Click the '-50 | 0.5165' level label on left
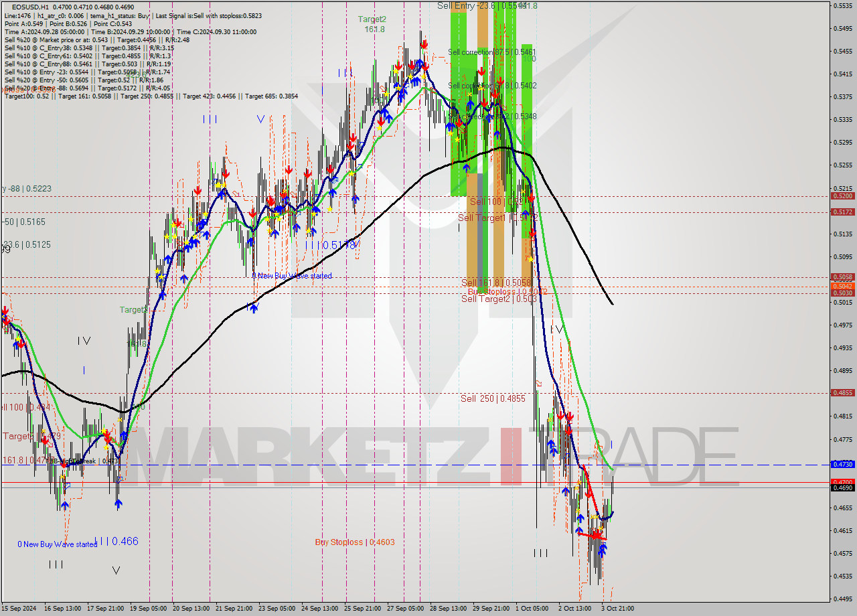This screenshot has height=616, width=857. coord(24,221)
